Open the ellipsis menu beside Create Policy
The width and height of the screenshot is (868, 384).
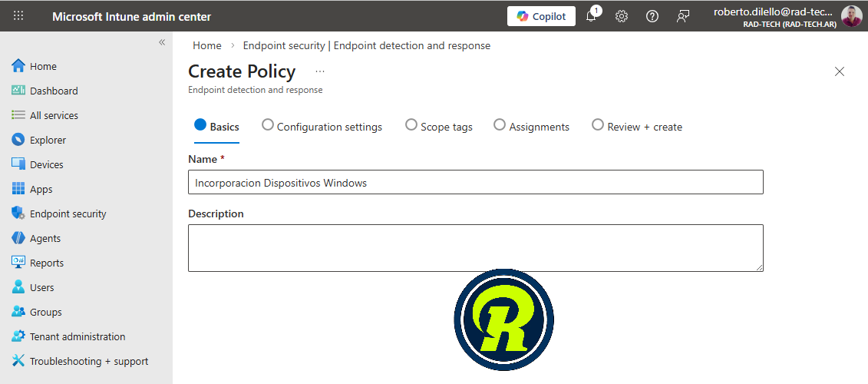(320, 71)
